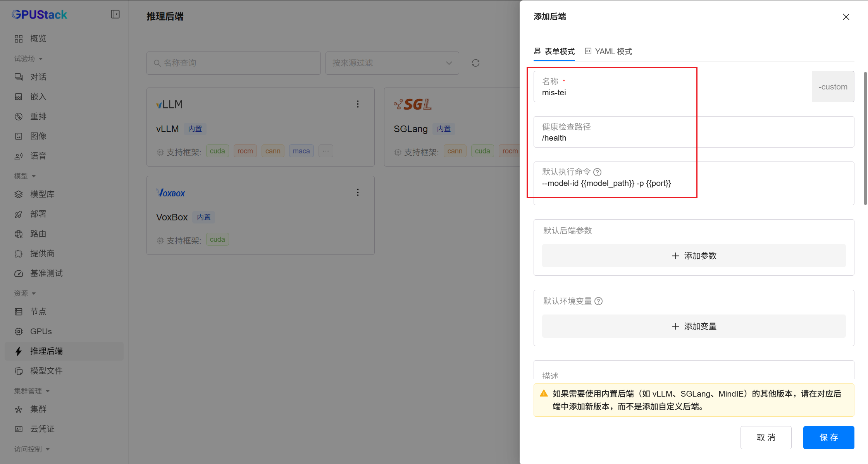Click the 保存 button
The width and height of the screenshot is (868, 464).
(828, 437)
